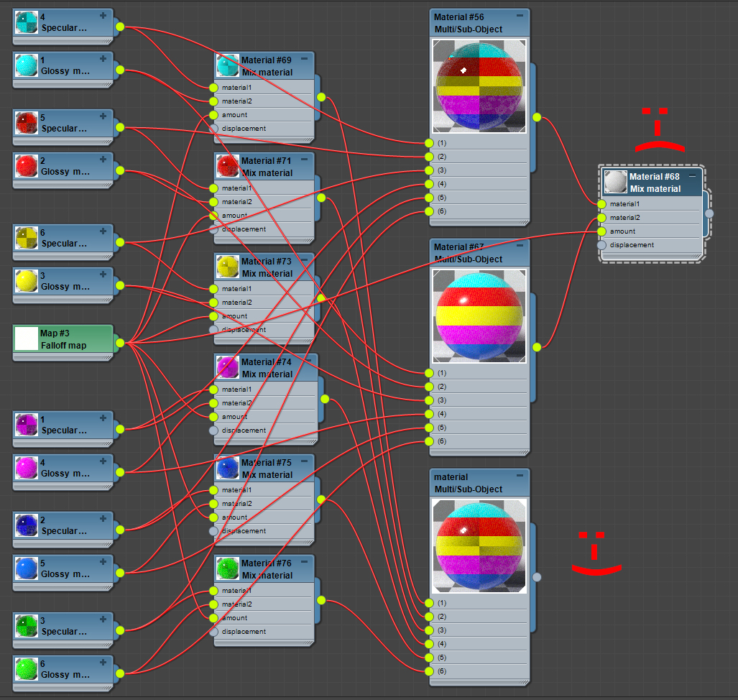
Task: Click the green sphere icon of Material #76
Action: tap(228, 569)
